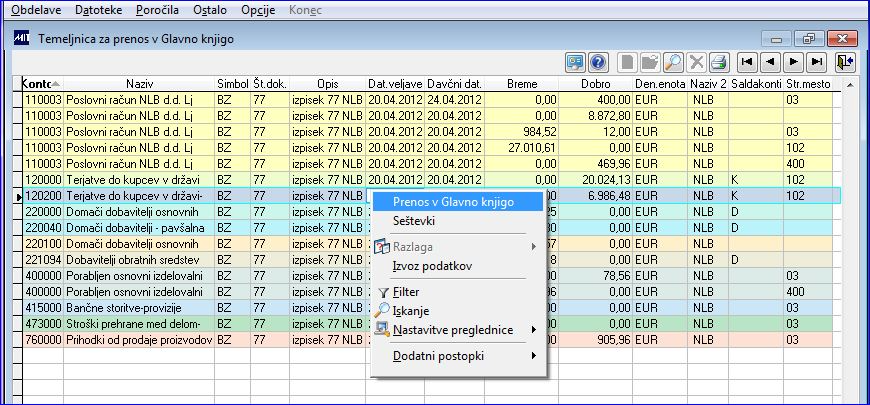This screenshot has height=405, width=870.
Task: Click the Saldakonti column header
Action: [x=756, y=84]
